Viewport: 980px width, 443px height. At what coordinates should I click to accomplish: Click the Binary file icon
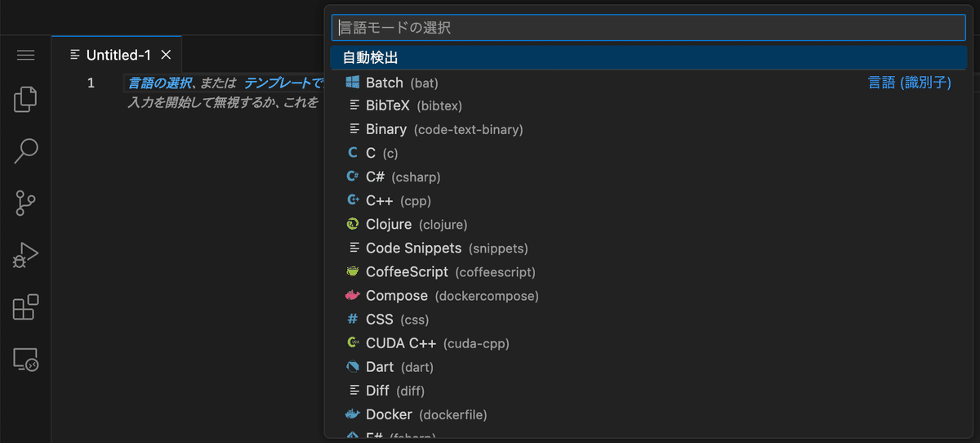coord(354,129)
